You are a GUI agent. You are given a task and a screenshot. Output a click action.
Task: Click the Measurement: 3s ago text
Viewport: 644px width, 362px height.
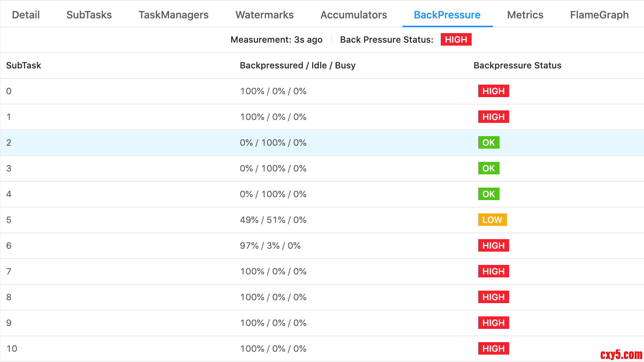[276, 40]
